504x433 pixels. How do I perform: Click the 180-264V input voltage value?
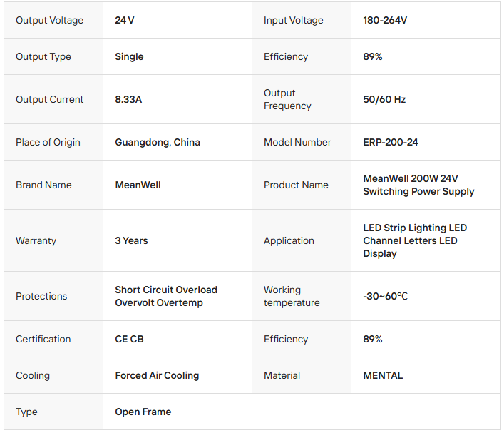(x=385, y=20)
